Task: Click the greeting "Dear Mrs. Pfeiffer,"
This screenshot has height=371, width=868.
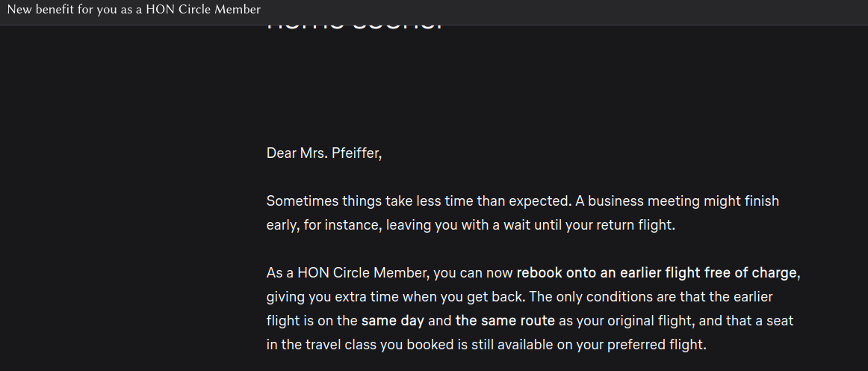Action: pyautogui.click(x=323, y=153)
